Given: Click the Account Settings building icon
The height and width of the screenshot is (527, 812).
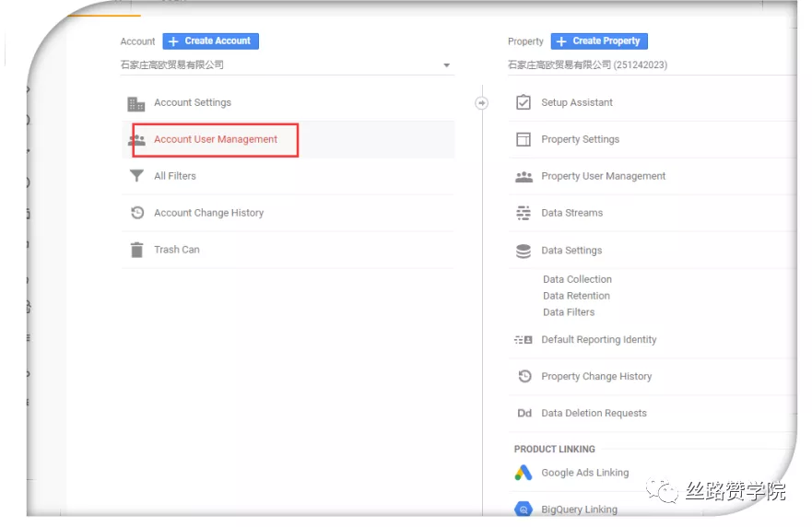Looking at the screenshot, I should (136, 103).
